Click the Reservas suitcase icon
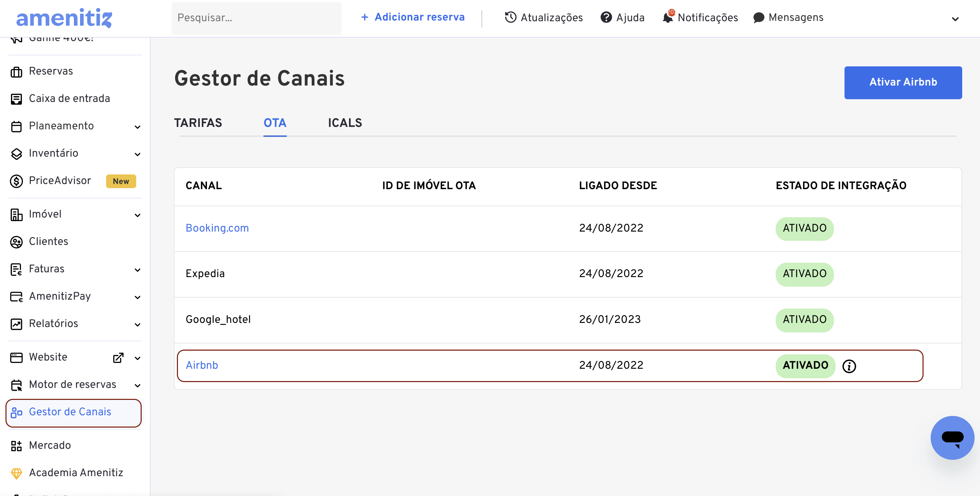This screenshot has width=980, height=496. pos(16,71)
